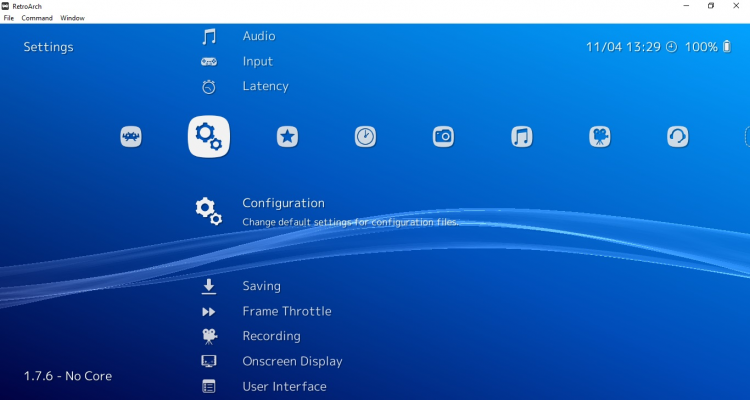Viewport: 750px width, 400px height.
Task: Open the History clock icon tab
Action: coord(366,137)
